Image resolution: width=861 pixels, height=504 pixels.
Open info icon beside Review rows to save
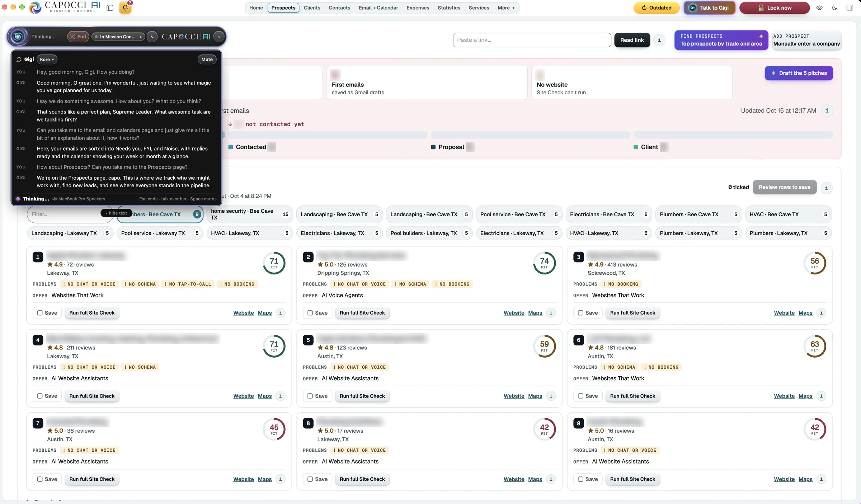(x=827, y=188)
